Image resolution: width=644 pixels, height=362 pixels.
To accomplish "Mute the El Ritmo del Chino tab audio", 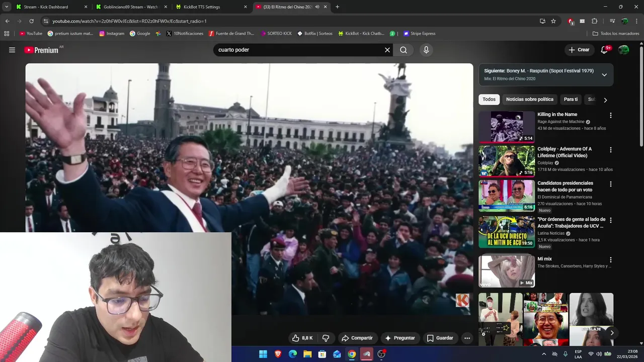I will 317,7.
